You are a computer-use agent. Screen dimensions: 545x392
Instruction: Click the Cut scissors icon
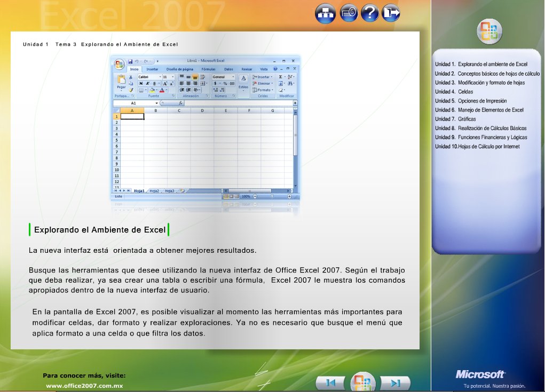pos(131,77)
